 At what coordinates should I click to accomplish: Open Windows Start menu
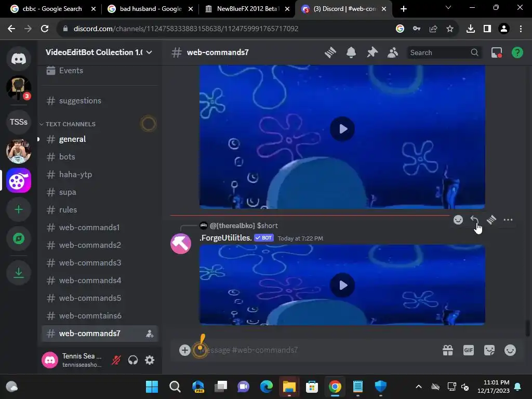[152, 387]
